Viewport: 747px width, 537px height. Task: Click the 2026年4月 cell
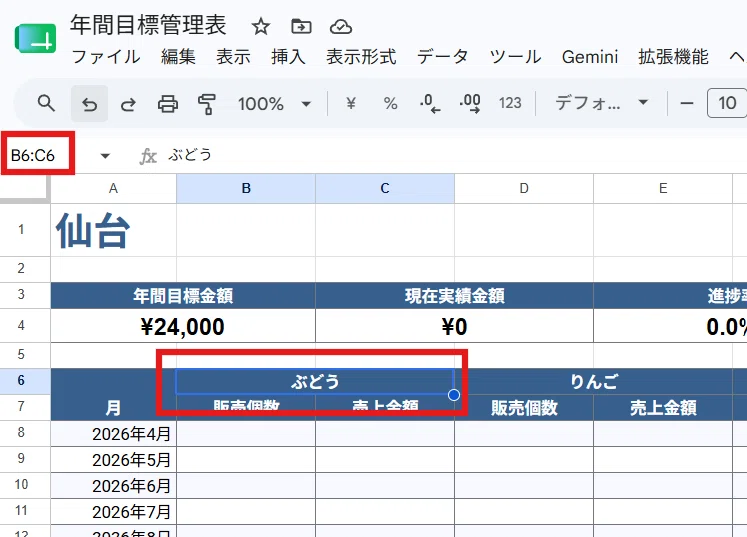point(113,434)
